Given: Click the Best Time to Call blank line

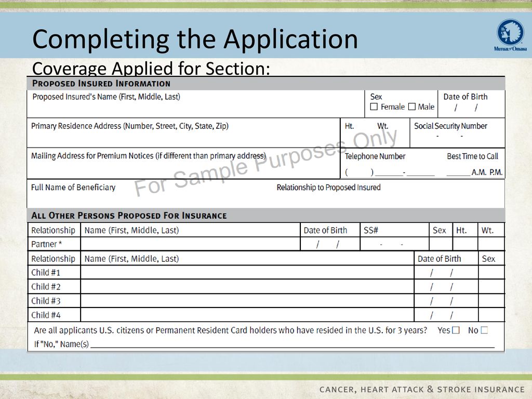Looking at the screenshot, I should pyautogui.click(x=458, y=172).
